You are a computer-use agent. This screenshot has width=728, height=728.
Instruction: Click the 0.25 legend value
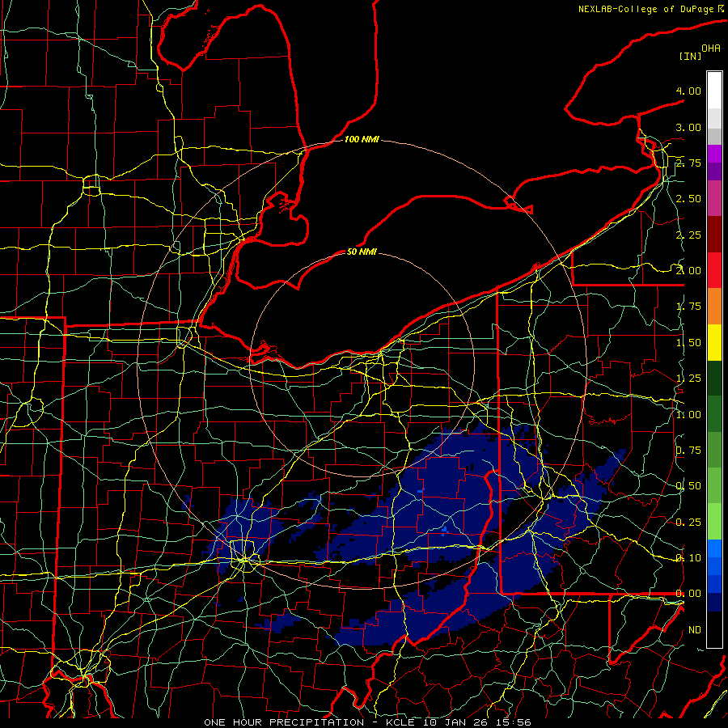click(x=688, y=523)
